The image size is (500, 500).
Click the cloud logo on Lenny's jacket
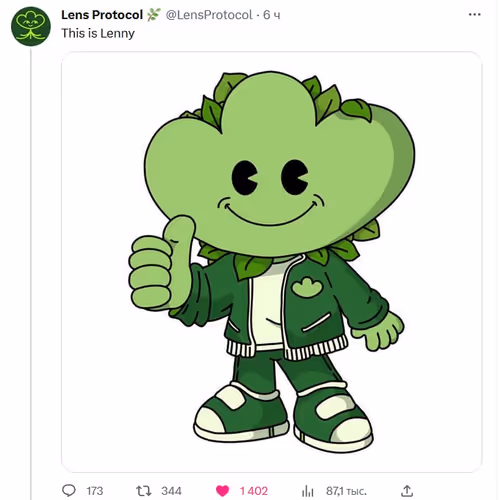pos(306,287)
